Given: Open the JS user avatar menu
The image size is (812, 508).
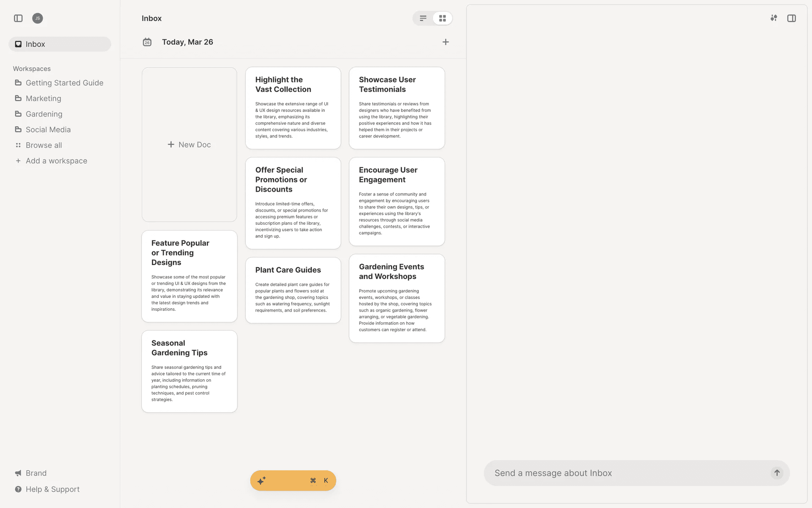Looking at the screenshot, I should tap(38, 18).
